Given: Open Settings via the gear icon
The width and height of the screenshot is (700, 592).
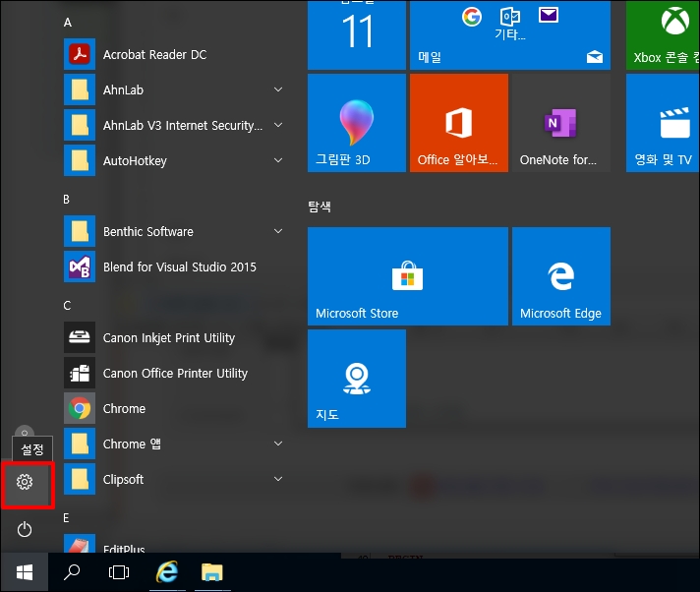Looking at the screenshot, I should click(25, 482).
